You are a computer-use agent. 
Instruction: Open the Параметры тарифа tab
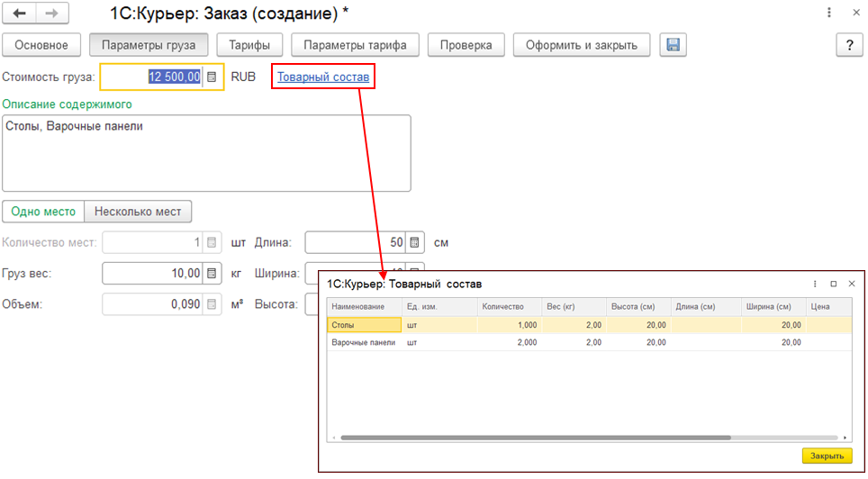[x=355, y=45]
